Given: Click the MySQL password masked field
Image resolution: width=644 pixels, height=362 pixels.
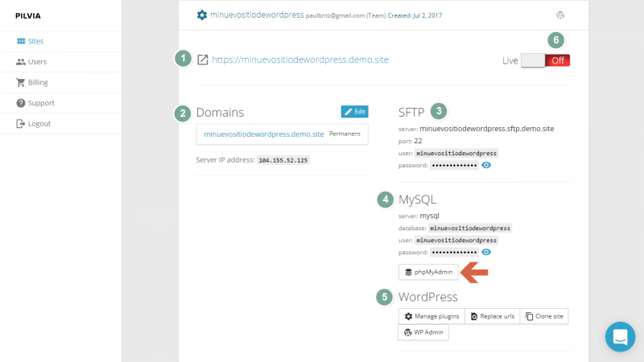Looking at the screenshot, I should tap(454, 253).
